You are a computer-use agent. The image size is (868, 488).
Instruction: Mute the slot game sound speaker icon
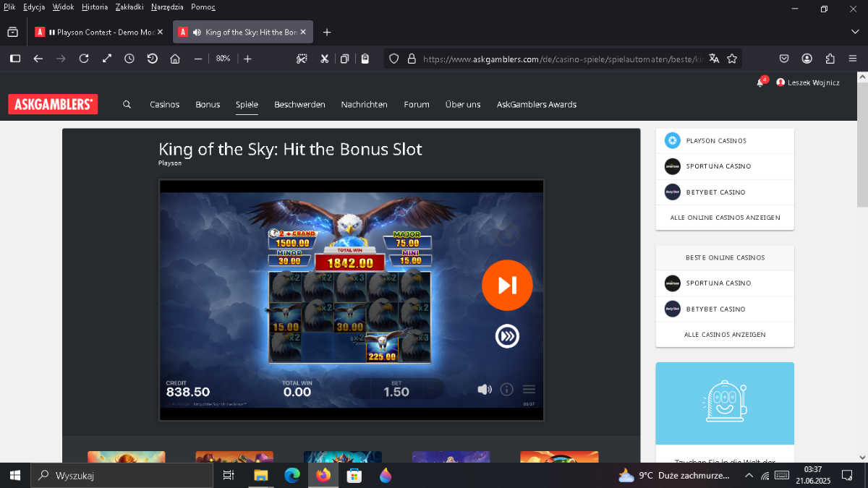[484, 390]
